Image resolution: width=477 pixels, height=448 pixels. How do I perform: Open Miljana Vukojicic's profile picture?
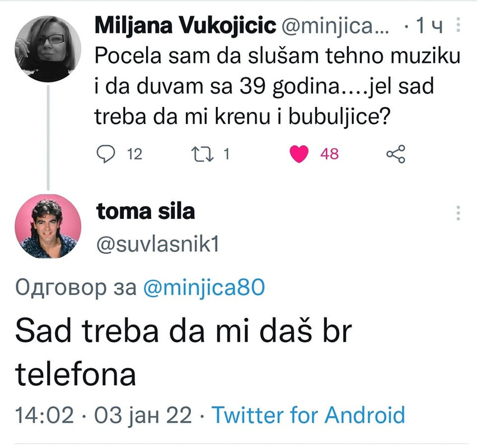click(48, 49)
